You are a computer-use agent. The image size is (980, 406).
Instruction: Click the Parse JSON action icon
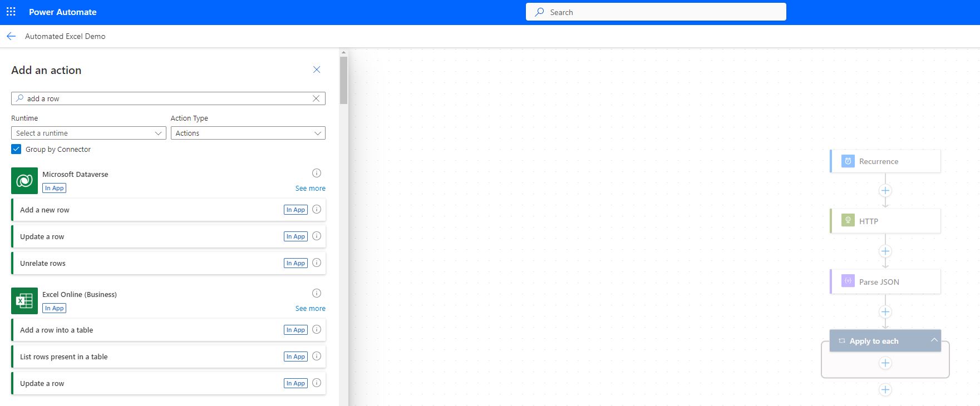pyautogui.click(x=848, y=281)
